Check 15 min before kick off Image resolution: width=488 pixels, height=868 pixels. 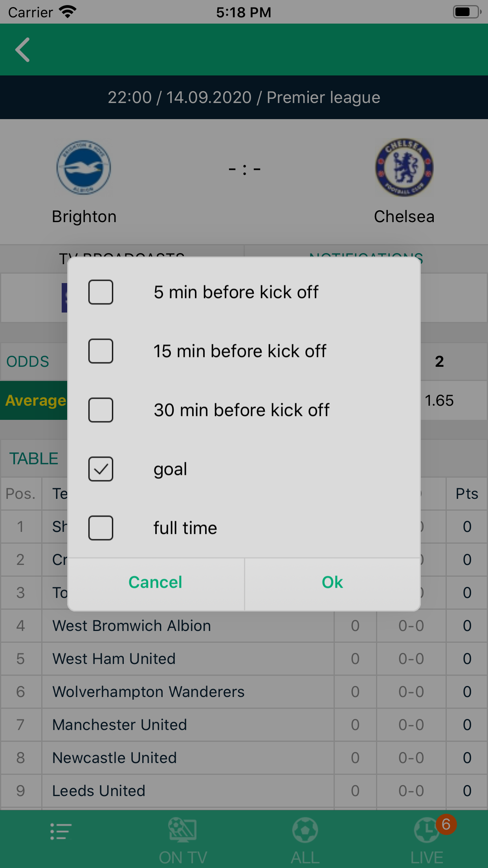101,351
